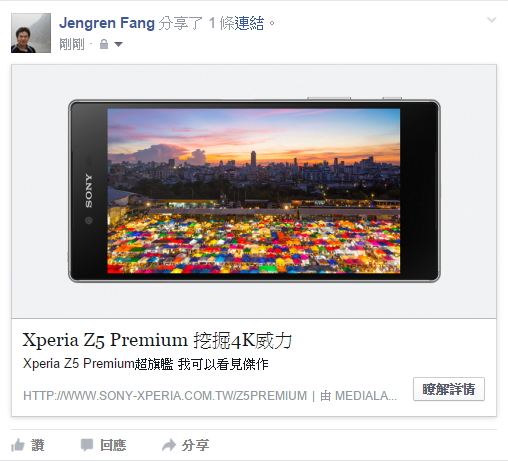Click the 連結 link in post header
This screenshot has height=461, width=508.
click(x=249, y=23)
